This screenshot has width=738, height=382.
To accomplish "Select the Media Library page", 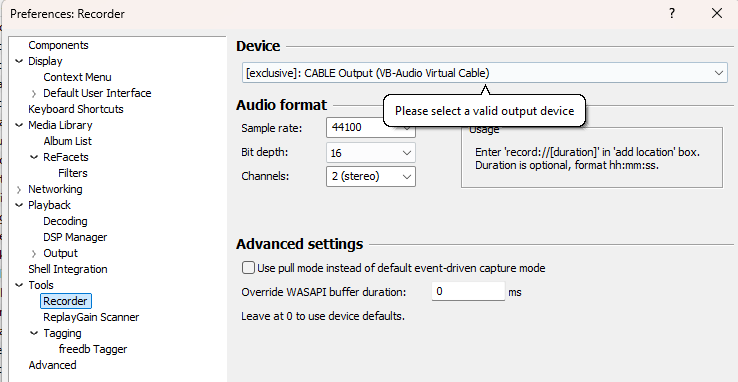I will (x=60, y=125).
